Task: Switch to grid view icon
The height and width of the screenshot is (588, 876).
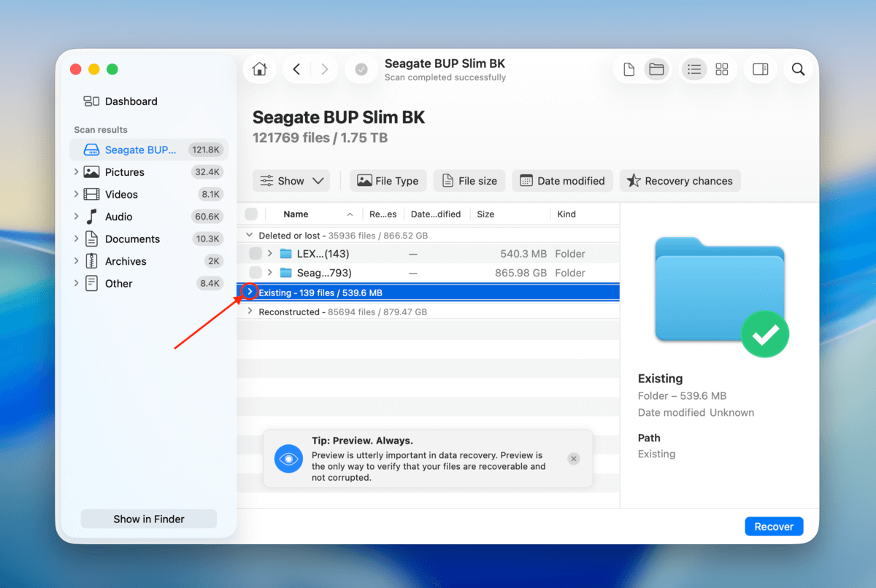Action: click(x=721, y=69)
